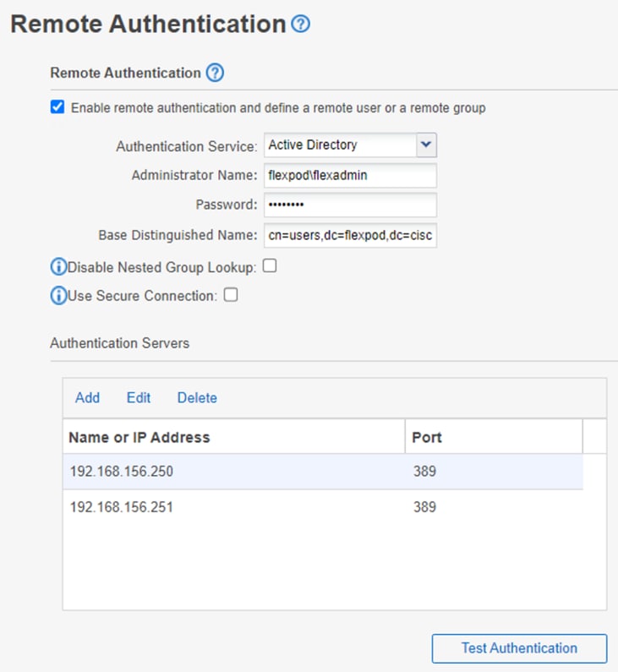Click Add in the servers toolbar
Viewport: 618px width, 672px height.
pos(87,398)
